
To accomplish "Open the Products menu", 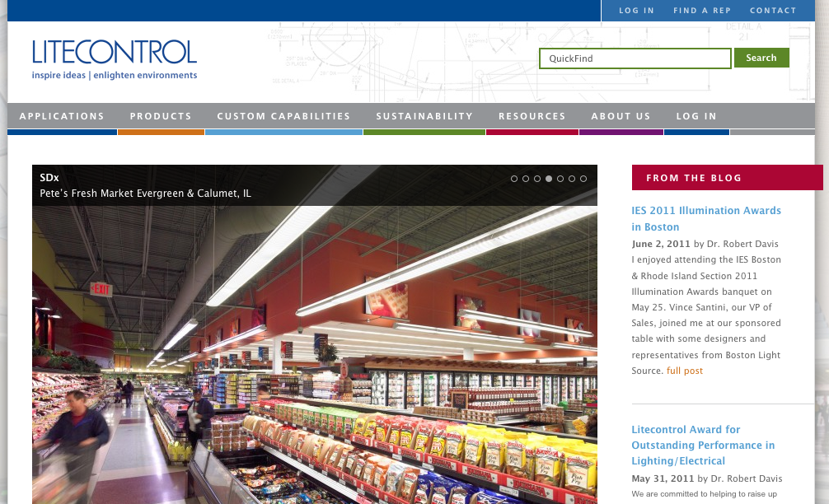I will (161, 116).
